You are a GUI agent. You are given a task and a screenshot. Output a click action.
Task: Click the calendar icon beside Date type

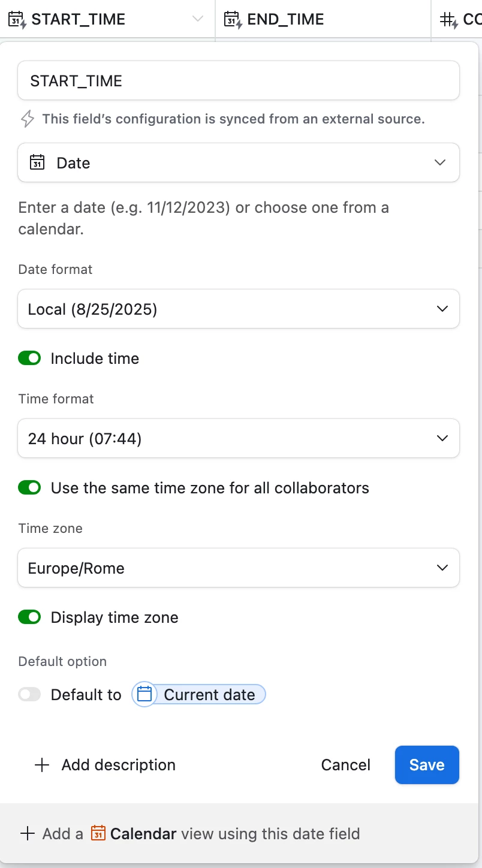pyautogui.click(x=37, y=163)
